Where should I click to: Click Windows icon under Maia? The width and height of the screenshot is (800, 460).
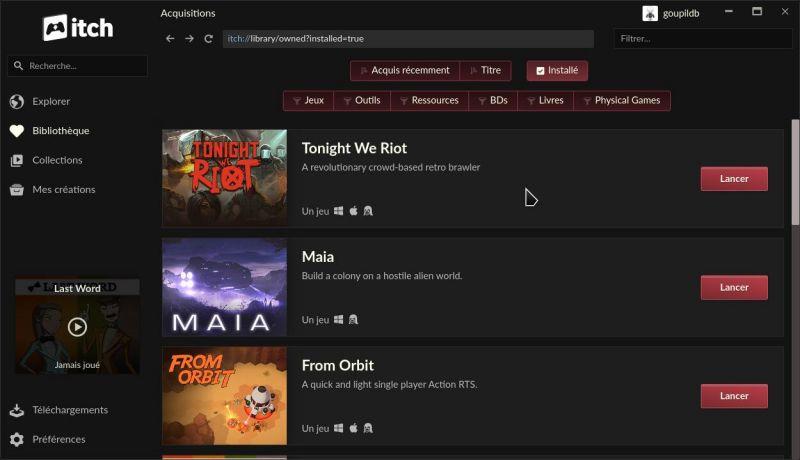tap(338, 319)
